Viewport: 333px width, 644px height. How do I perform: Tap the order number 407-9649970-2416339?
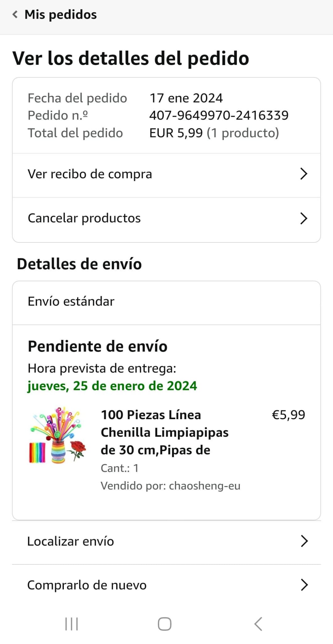(219, 115)
